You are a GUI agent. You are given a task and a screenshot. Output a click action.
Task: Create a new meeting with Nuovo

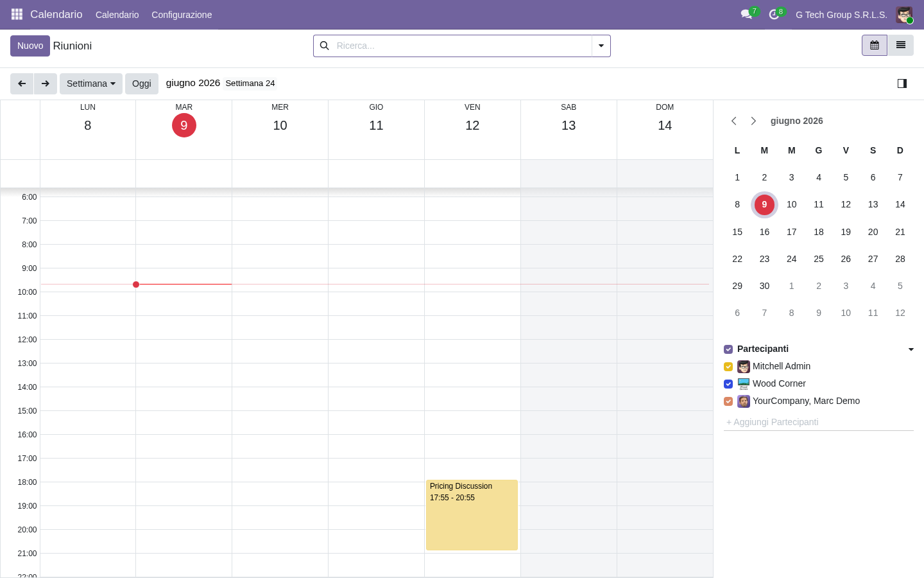tap(30, 46)
